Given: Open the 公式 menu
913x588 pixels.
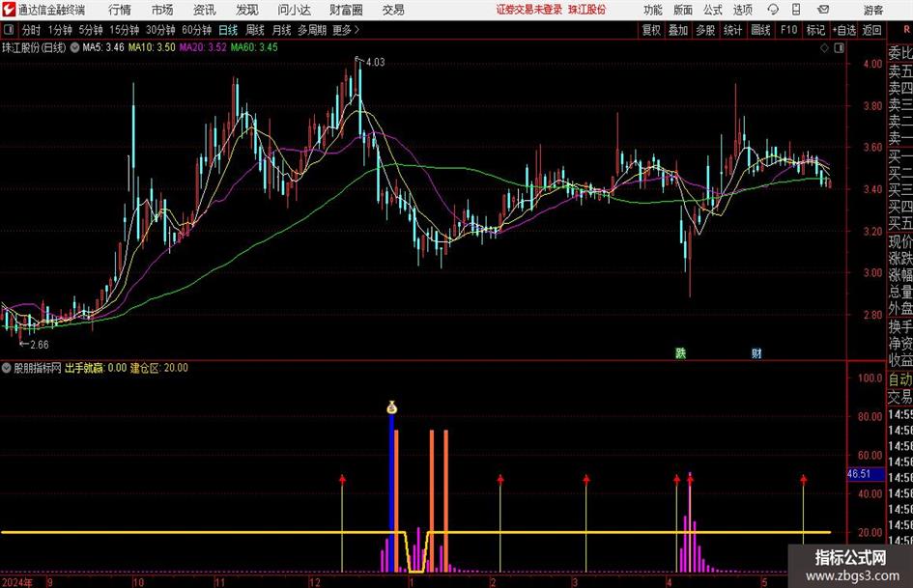Looking at the screenshot, I should (713, 10).
